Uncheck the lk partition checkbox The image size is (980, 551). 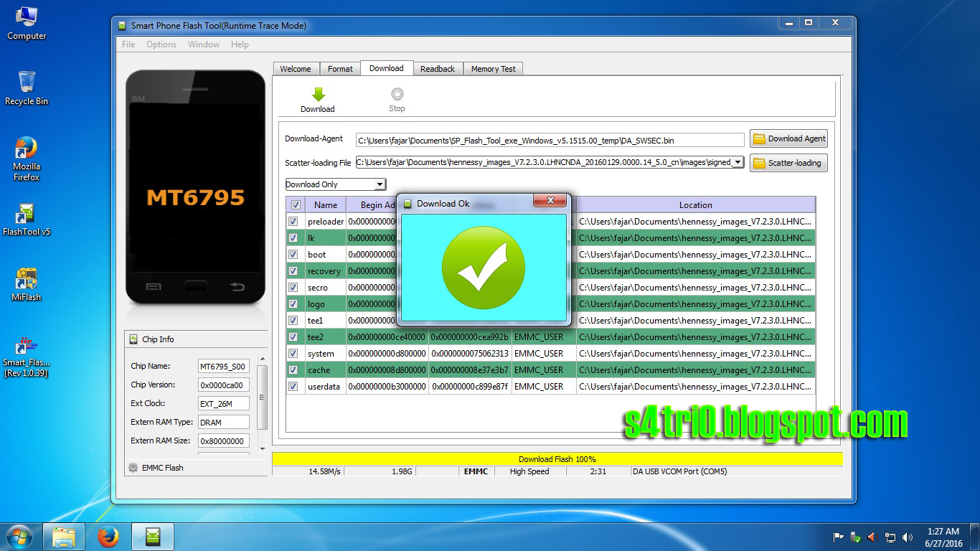coord(293,238)
